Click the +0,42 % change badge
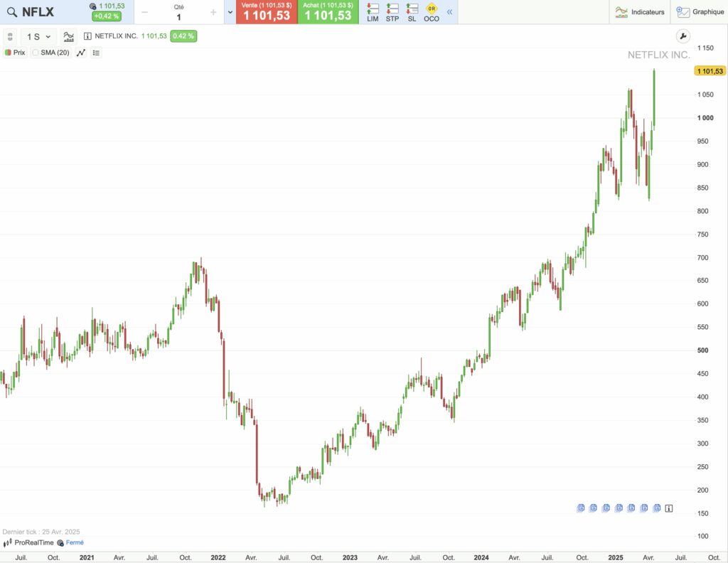Image resolution: width=728 pixels, height=563 pixels. tap(107, 16)
